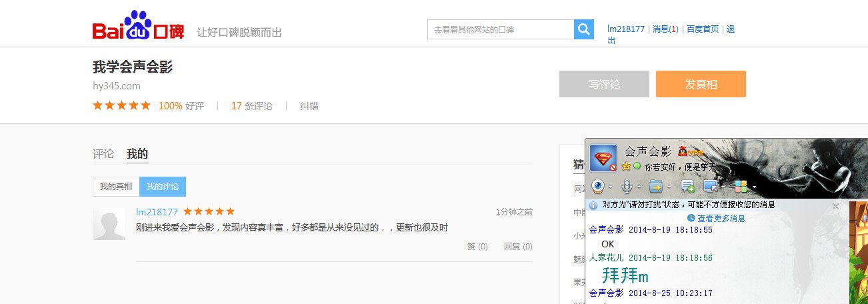Click the Superman contact avatar in chat
The image size is (868, 304).
(603, 158)
